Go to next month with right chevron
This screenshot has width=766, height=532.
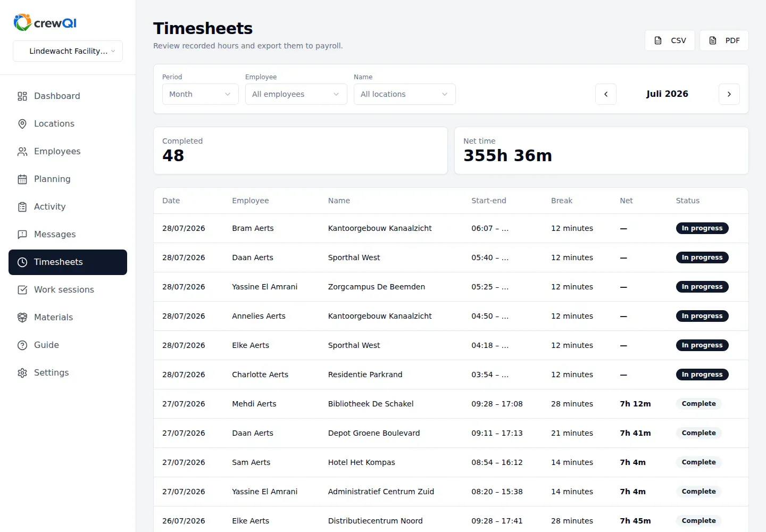coord(729,94)
